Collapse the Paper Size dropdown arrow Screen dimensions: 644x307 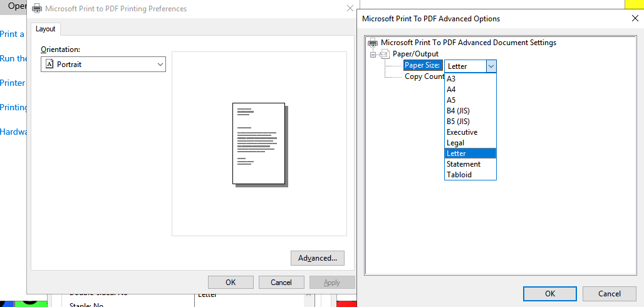(491, 66)
